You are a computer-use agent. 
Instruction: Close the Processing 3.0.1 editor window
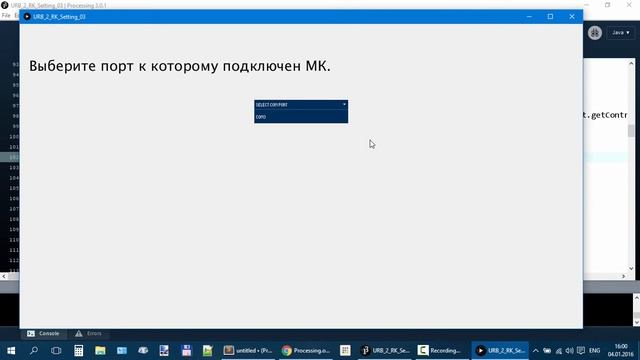(x=629, y=5)
